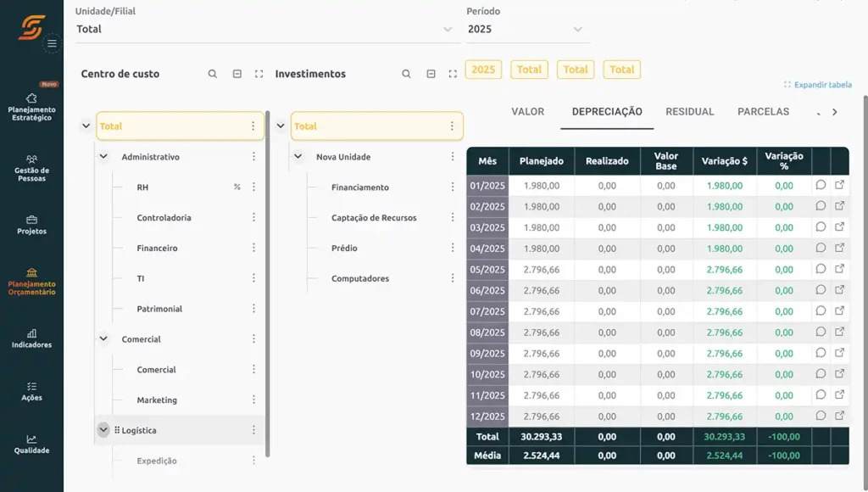
Task: Open options menu for RH row
Action: click(253, 187)
